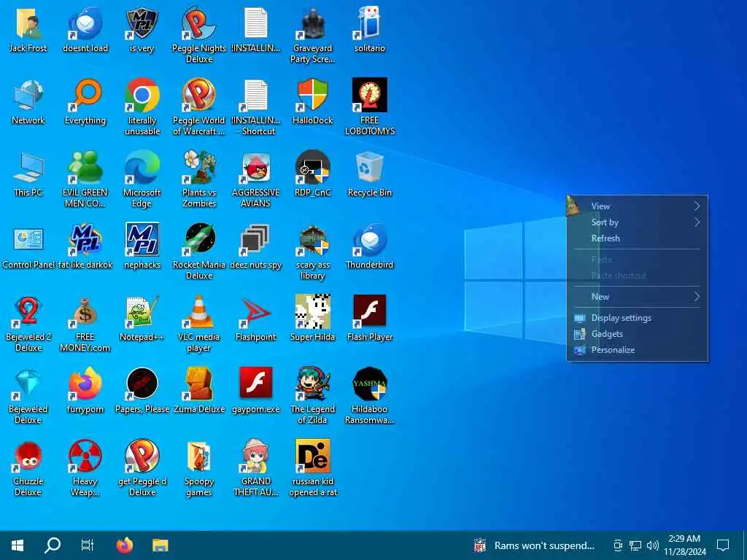Click the 'Meet Now' camera tray icon

tap(618, 545)
